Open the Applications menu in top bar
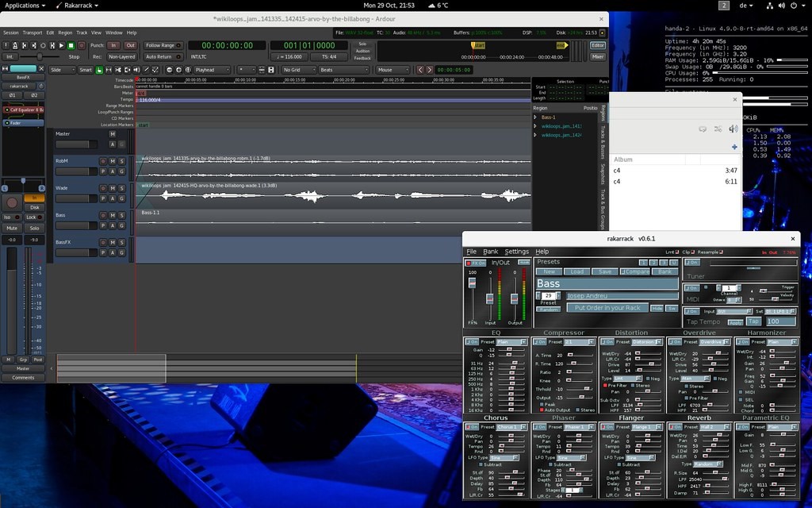This screenshot has width=812, height=508. tap(25, 6)
